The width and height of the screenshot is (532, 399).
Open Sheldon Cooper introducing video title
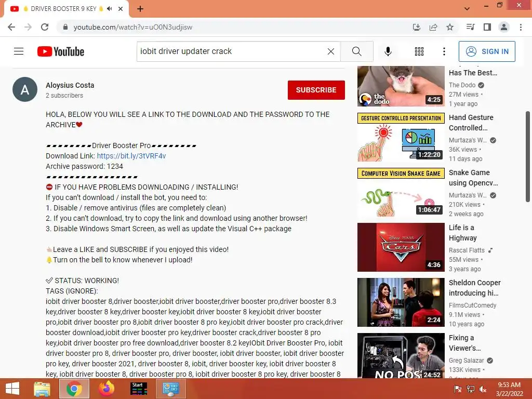pos(475,288)
